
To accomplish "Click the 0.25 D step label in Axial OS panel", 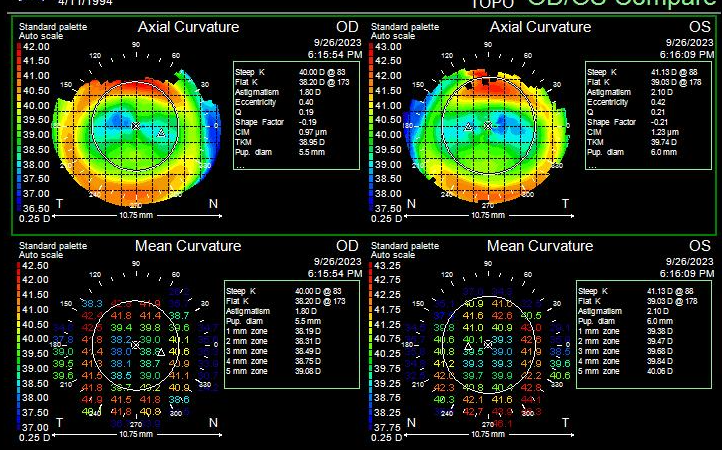I will point(386,219).
